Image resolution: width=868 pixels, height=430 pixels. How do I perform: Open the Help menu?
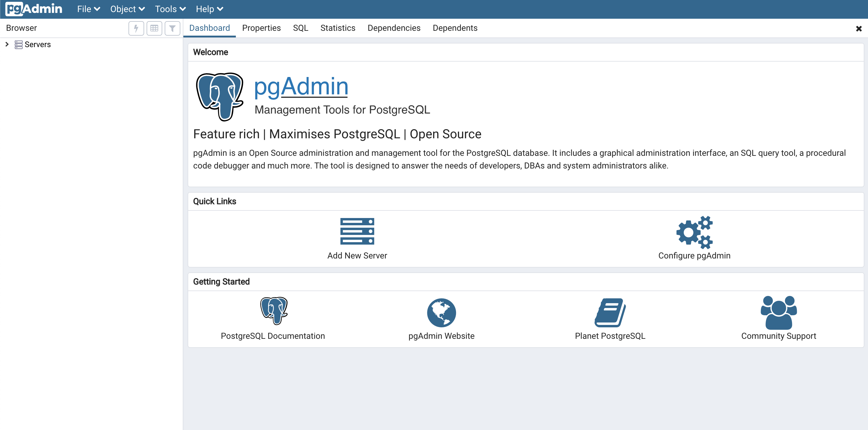(209, 9)
